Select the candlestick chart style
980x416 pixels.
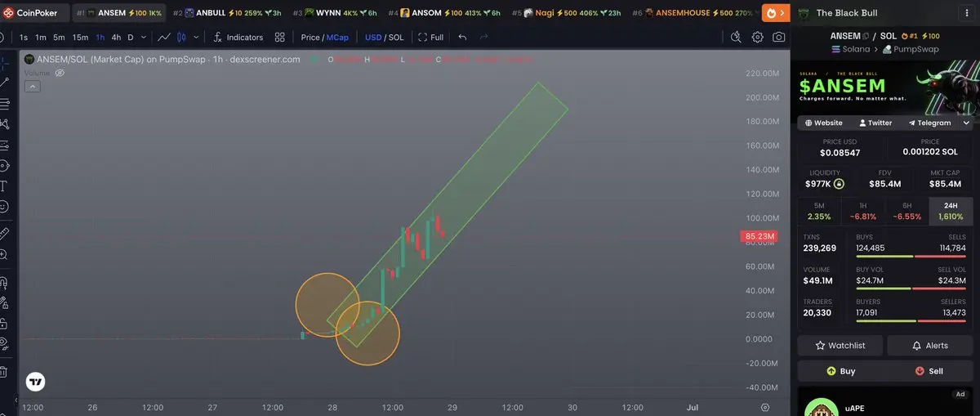181,37
